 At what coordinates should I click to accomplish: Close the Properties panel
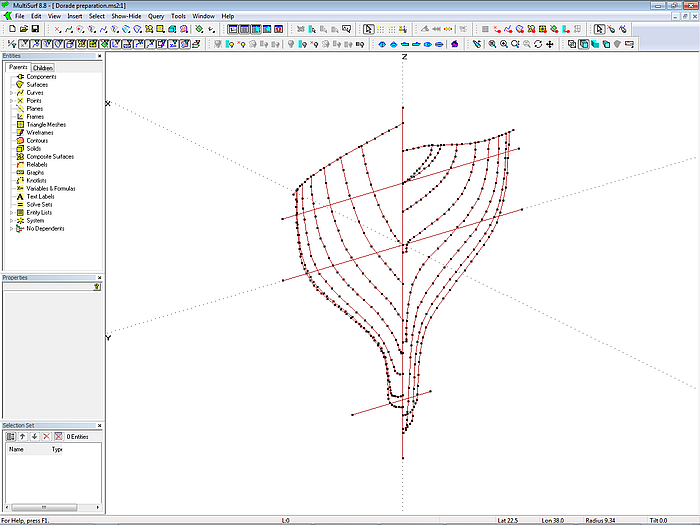pos(99,277)
